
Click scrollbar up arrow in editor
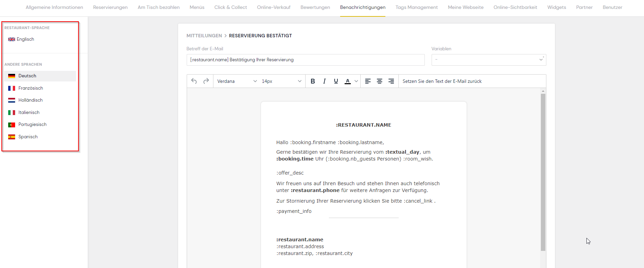(543, 91)
